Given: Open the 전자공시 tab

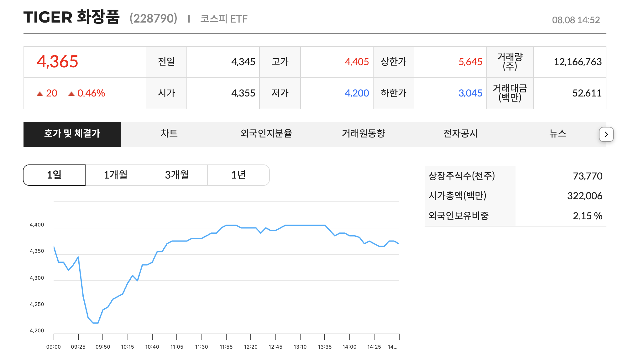Looking at the screenshot, I should coord(460,134).
